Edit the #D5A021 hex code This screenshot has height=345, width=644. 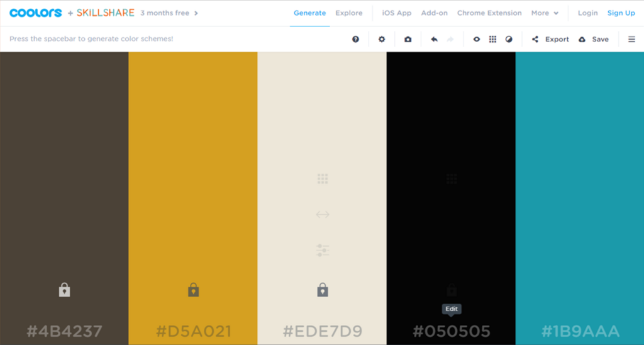pos(194,331)
